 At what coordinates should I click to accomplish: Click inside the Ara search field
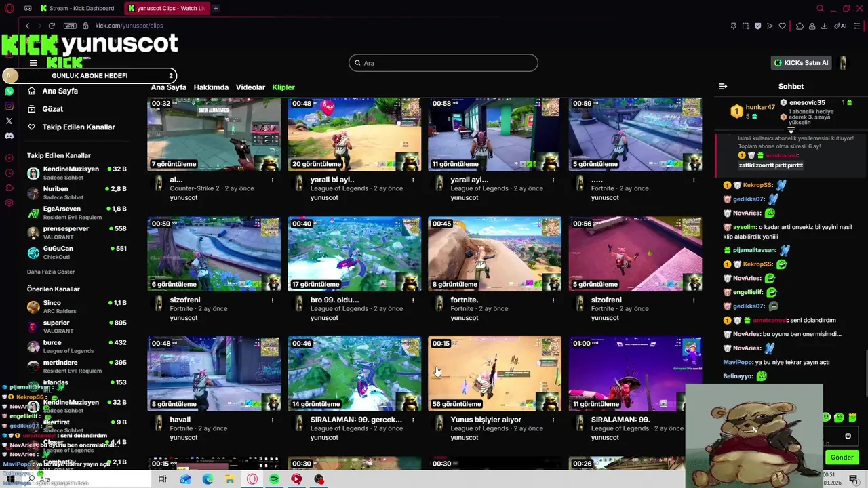coord(443,63)
